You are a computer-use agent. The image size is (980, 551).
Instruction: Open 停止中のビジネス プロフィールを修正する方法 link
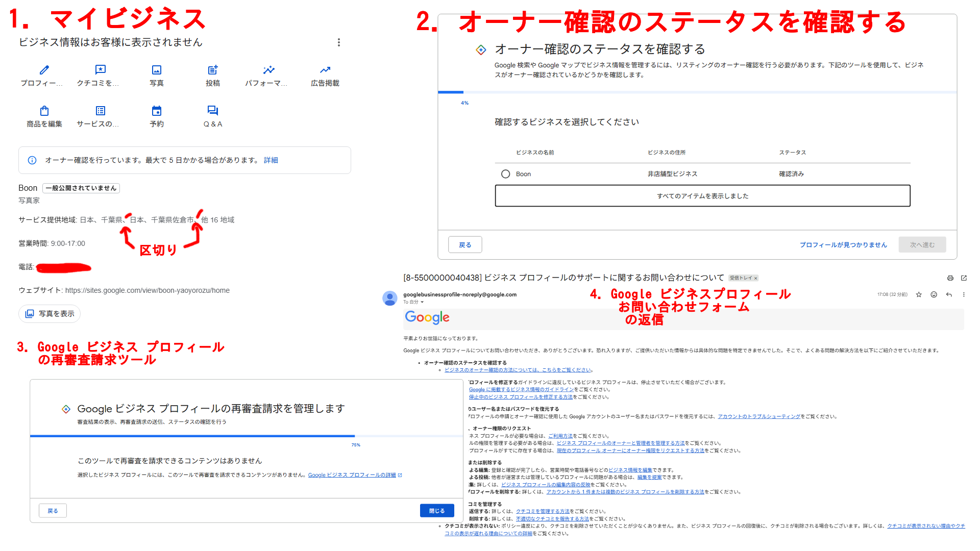pos(521,397)
